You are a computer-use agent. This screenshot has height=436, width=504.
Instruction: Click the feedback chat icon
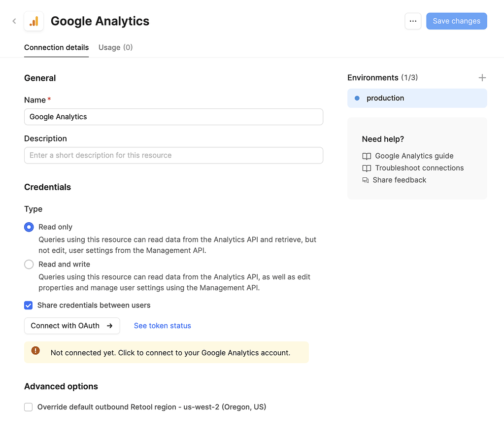[366, 180]
